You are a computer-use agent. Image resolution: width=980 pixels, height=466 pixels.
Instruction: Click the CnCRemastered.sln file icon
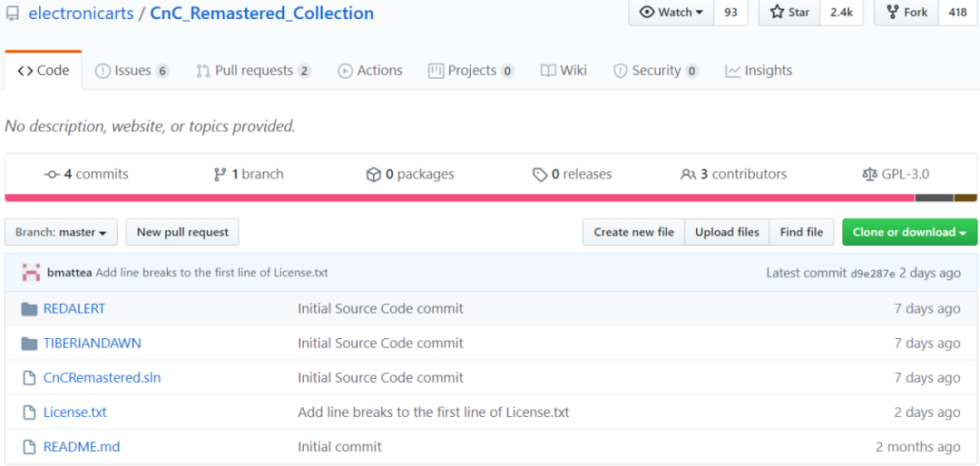[29, 377]
